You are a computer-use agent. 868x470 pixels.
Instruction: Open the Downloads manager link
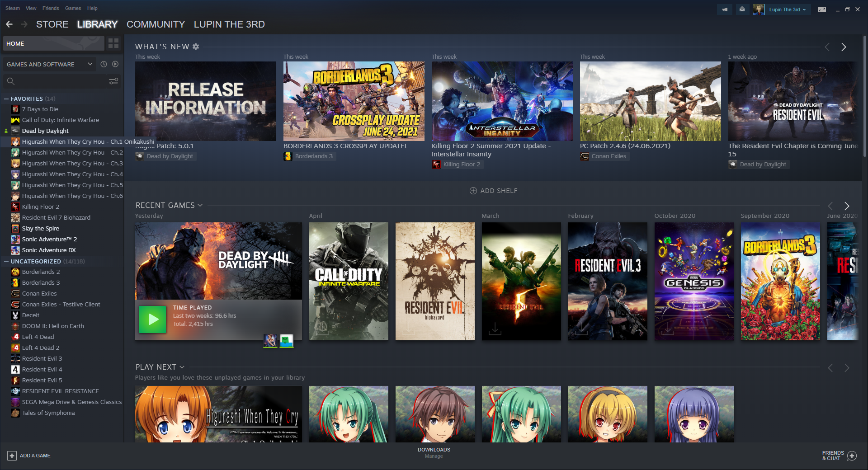[x=434, y=453]
